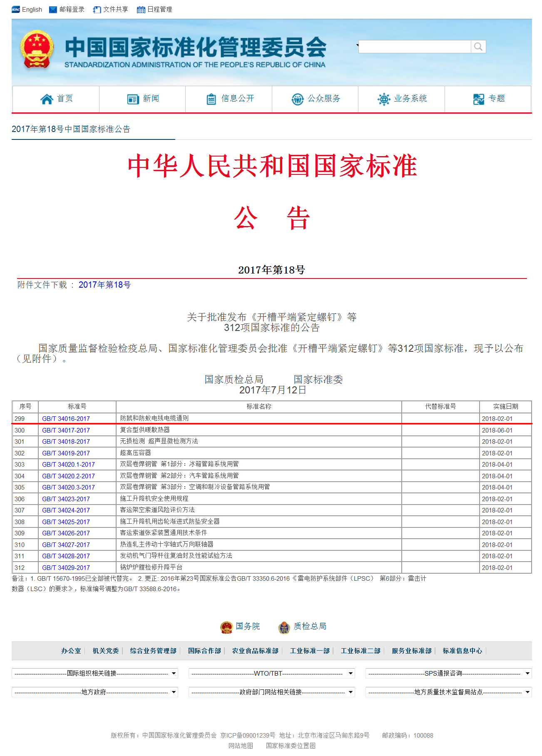Open the 机关党委 department link
The width and height of the screenshot is (542, 756).
(x=106, y=651)
